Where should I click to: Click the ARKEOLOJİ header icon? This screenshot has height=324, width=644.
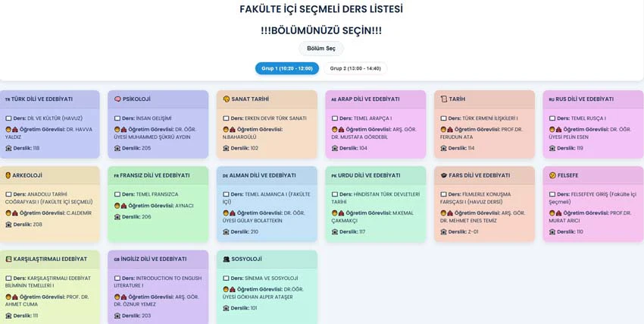(8, 175)
